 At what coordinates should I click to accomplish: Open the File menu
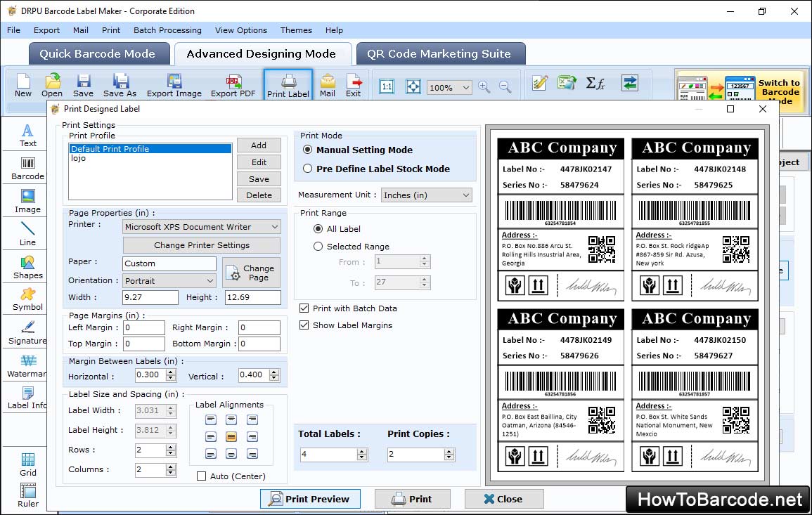(13, 30)
